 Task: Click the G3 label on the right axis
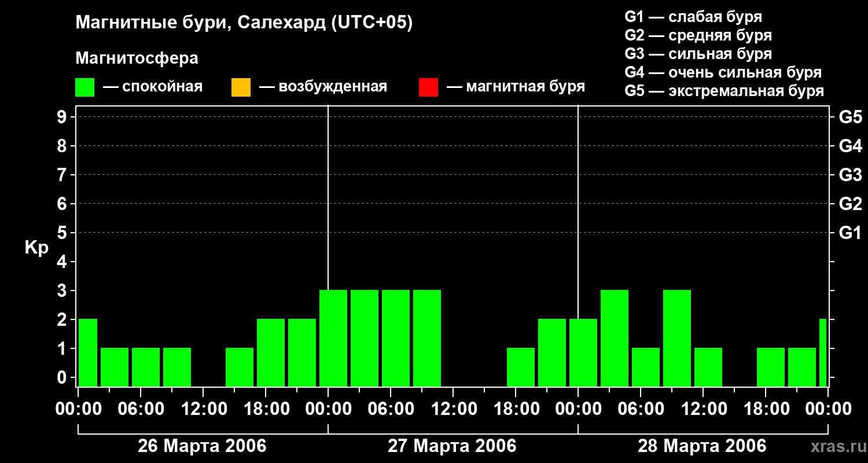[x=850, y=175]
